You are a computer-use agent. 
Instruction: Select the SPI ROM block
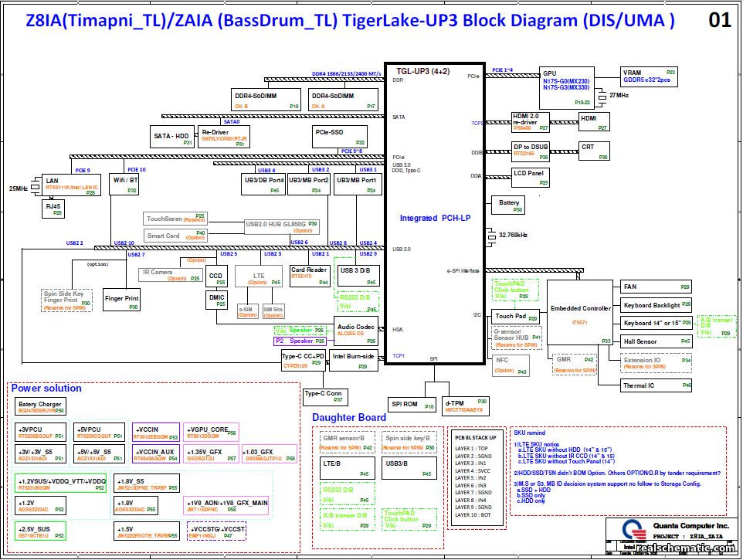[412, 404]
